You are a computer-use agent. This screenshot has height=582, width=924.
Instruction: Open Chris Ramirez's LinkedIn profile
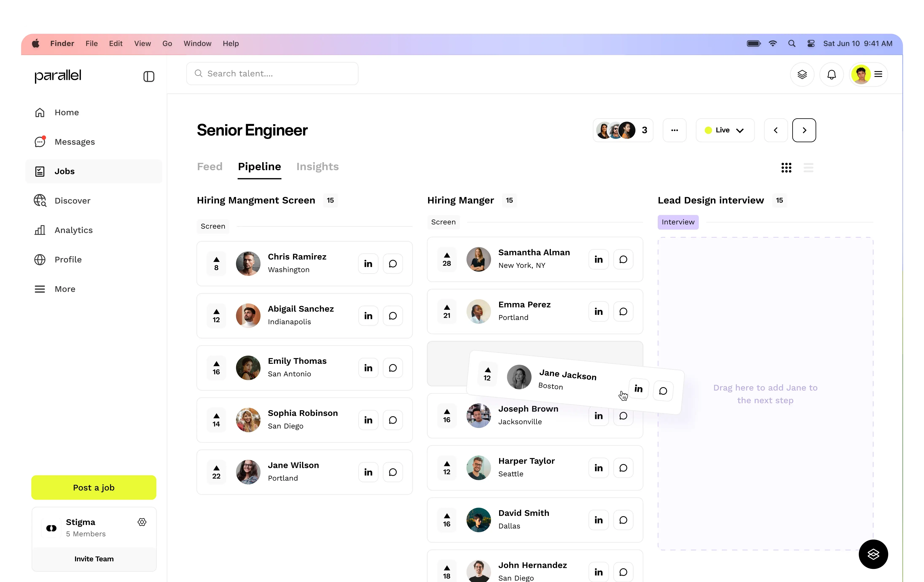[x=368, y=264]
